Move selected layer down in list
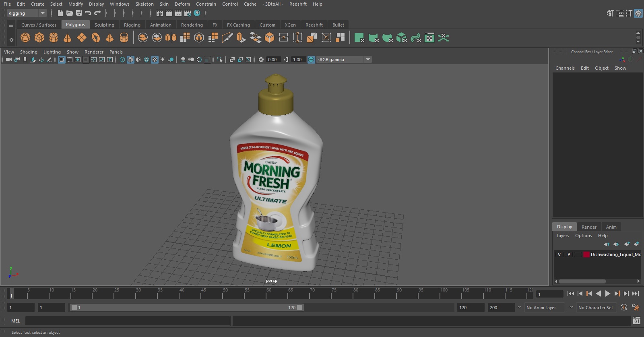Viewport: 644px width, 337px height. point(616,244)
